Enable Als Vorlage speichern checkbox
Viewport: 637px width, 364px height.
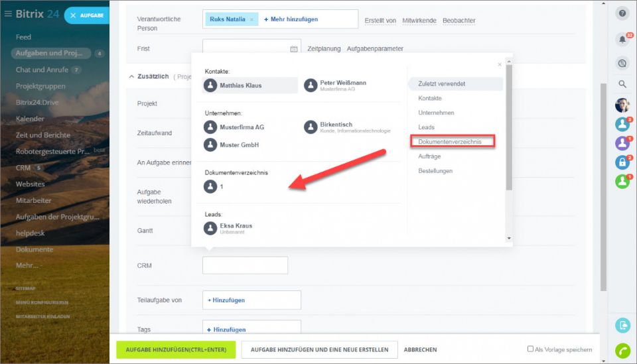point(530,349)
